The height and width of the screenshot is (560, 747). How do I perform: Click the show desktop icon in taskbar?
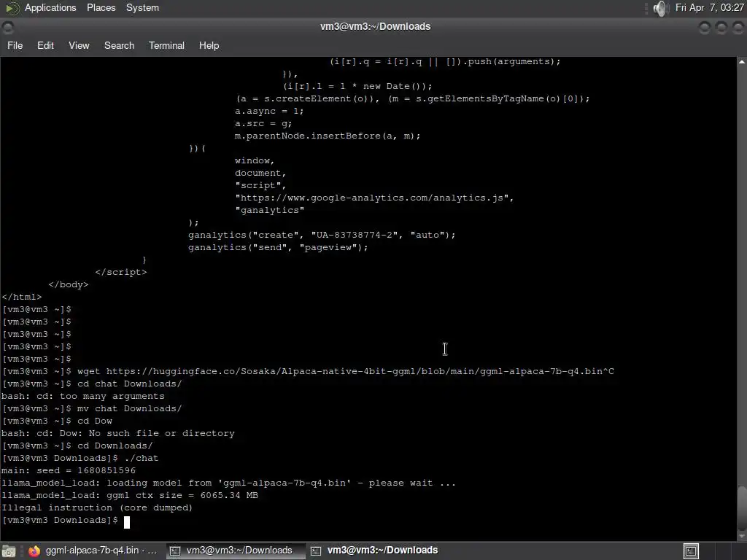9,551
